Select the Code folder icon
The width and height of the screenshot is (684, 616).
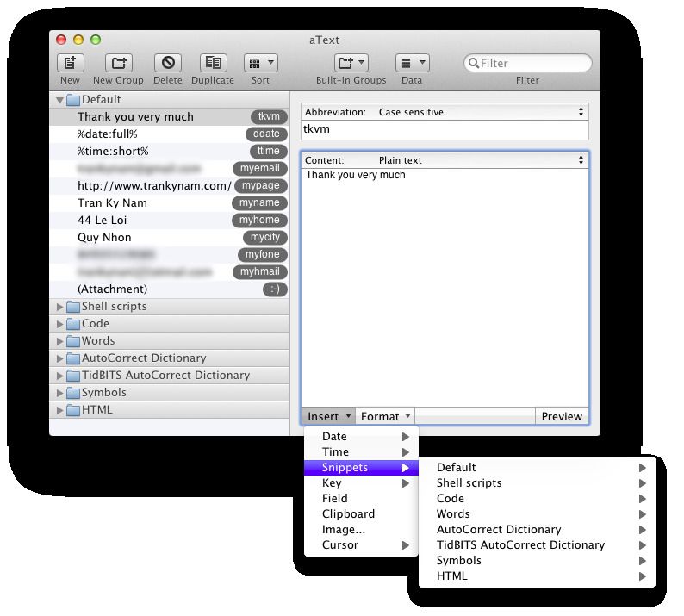[x=73, y=324]
